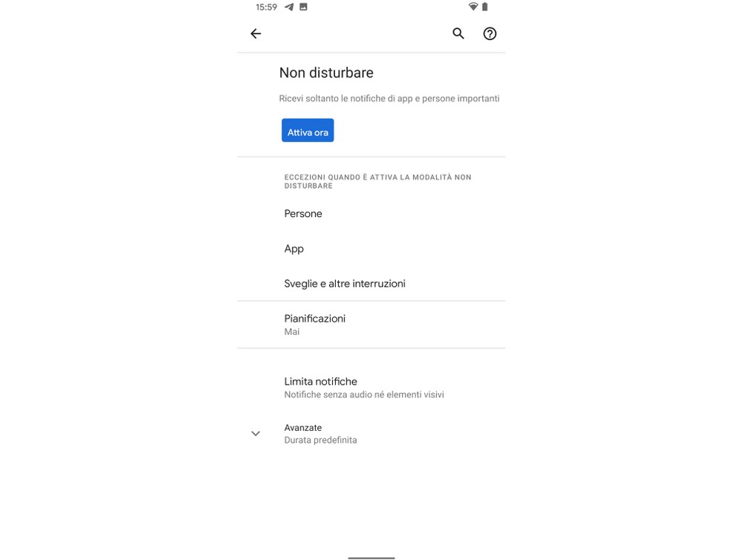Tap the Durata predefinita subtitle
Image resolution: width=743 pixels, height=560 pixels.
tap(320, 440)
